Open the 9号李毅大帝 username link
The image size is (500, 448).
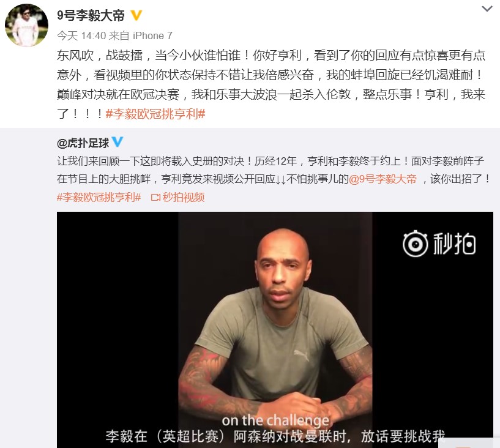(x=91, y=15)
